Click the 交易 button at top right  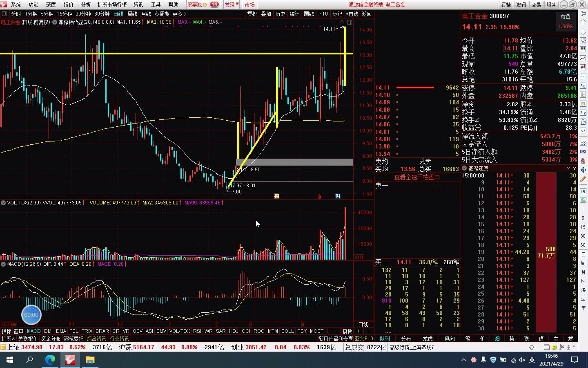coord(536,4)
